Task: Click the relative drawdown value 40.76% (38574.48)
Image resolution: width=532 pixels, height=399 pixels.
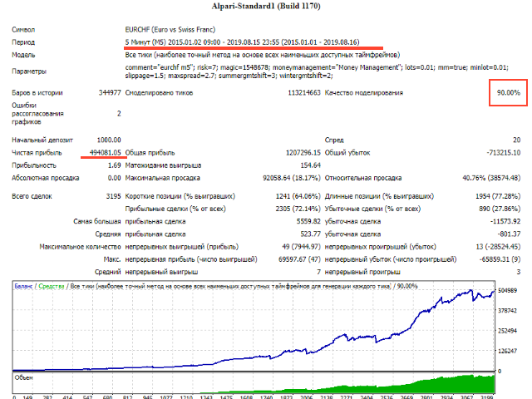Action: [491, 178]
